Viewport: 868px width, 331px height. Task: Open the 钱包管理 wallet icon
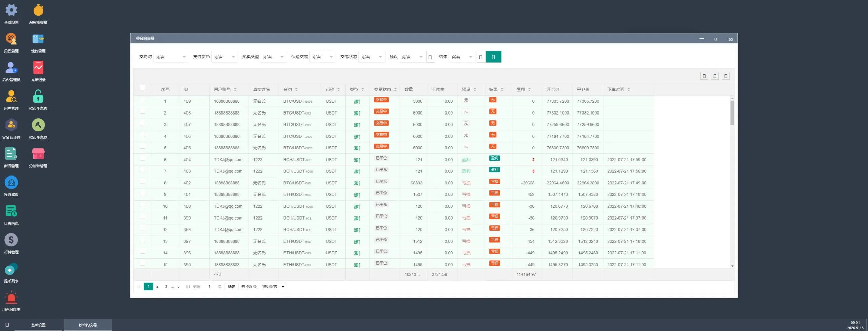[38, 39]
